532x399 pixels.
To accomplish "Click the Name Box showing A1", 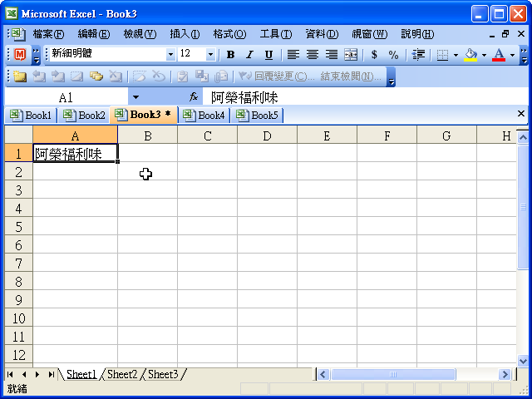I will pyautogui.click(x=66, y=97).
